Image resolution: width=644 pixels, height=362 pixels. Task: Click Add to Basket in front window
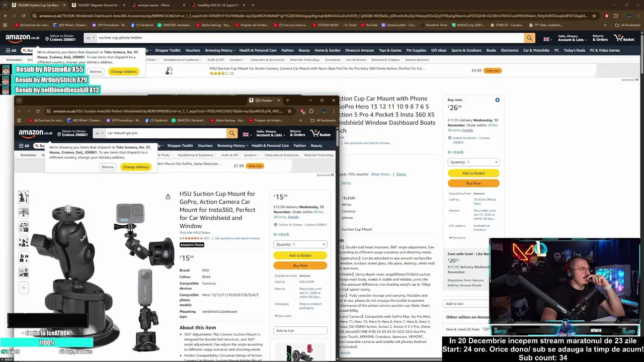(300, 255)
